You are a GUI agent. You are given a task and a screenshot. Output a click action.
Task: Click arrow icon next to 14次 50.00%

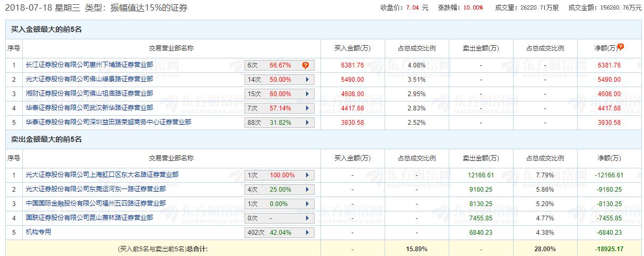tap(307, 80)
